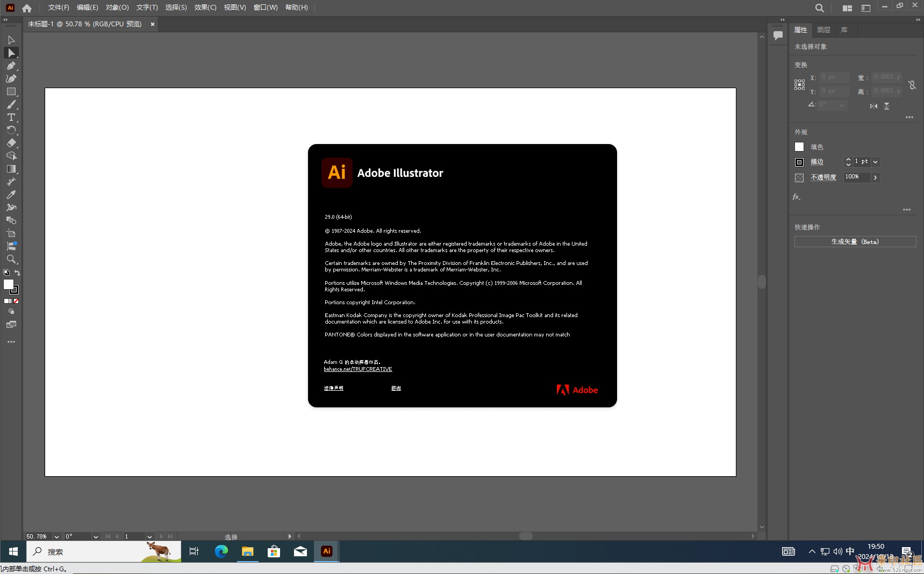
Task: Click the 描边 stroke swatch in Properties
Action: [799, 162]
